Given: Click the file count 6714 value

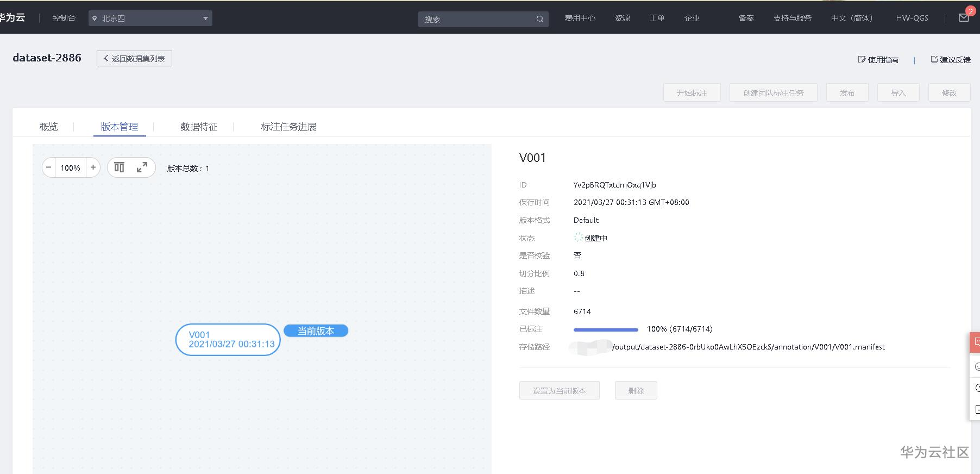Looking at the screenshot, I should coord(582,311).
